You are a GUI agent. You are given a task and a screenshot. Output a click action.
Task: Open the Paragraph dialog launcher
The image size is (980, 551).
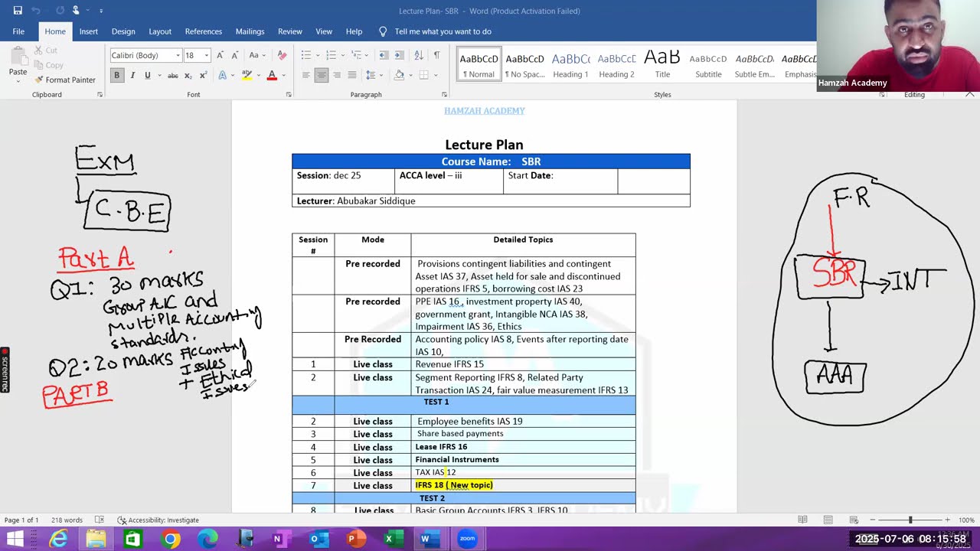444,94
